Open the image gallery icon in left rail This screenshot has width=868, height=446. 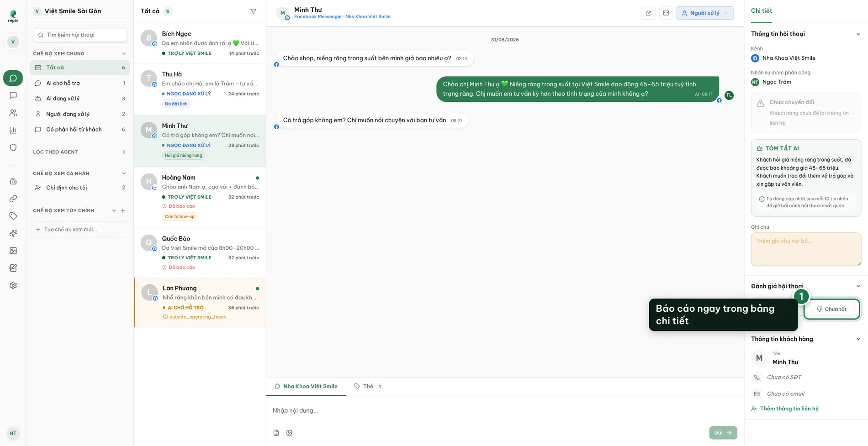[x=13, y=251]
